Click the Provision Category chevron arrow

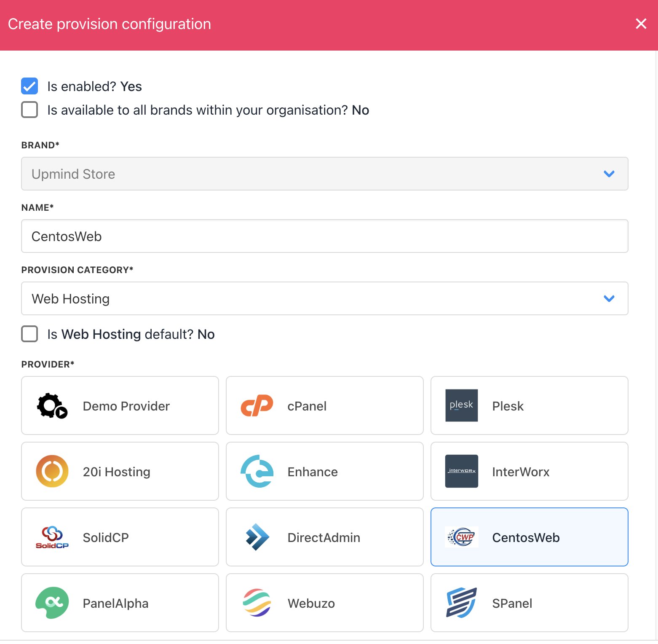(609, 298)
